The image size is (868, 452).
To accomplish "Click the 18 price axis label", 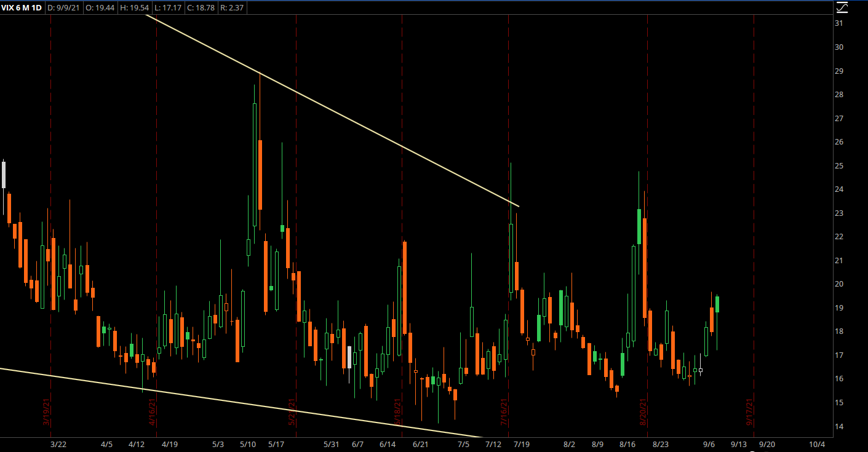I will 838,331.
